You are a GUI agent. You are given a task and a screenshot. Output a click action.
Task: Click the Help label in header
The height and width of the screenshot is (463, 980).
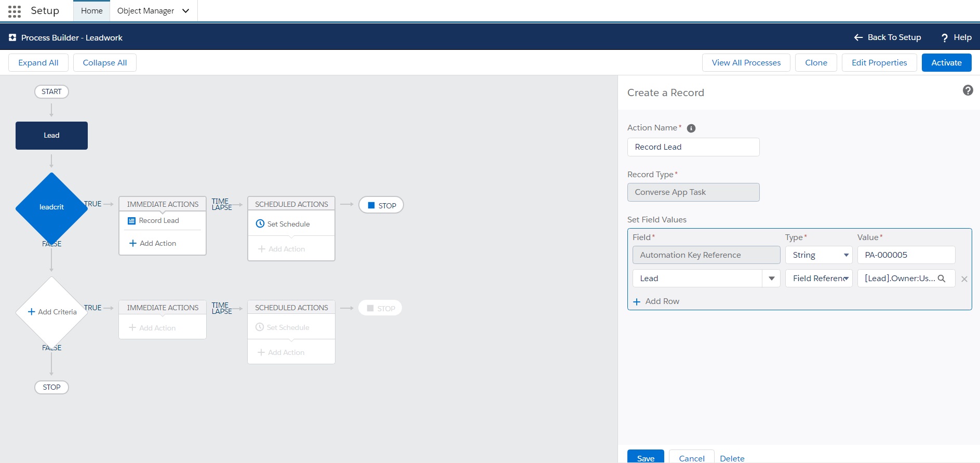[962, 37]
